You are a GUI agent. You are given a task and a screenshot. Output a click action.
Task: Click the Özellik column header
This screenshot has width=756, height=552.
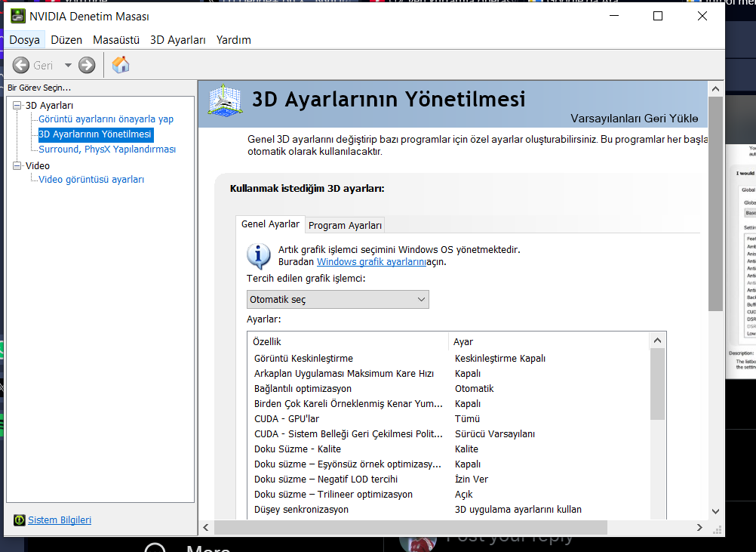tap(348, 341)
